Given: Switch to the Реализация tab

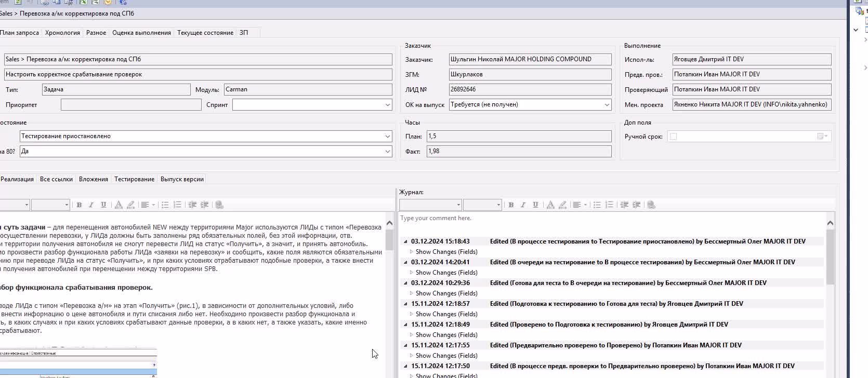Looking at the screenshot, I should (x=17, y=179).
